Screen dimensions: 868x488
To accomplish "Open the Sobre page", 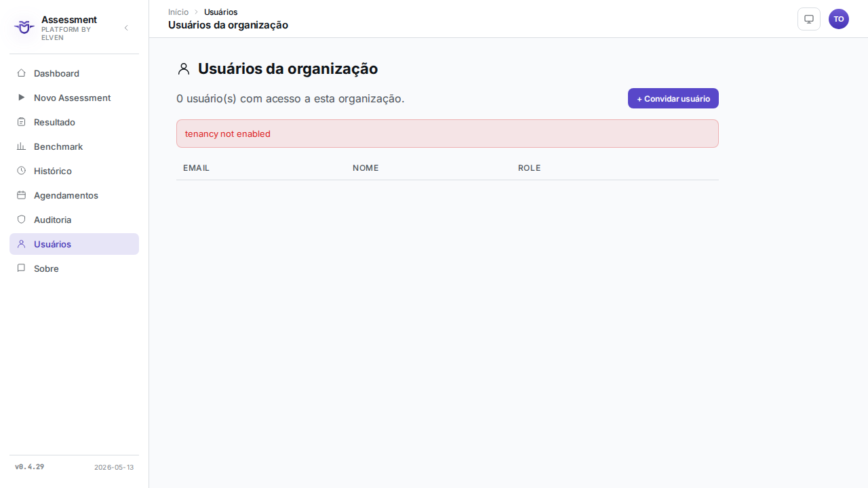I will [74, 268].
